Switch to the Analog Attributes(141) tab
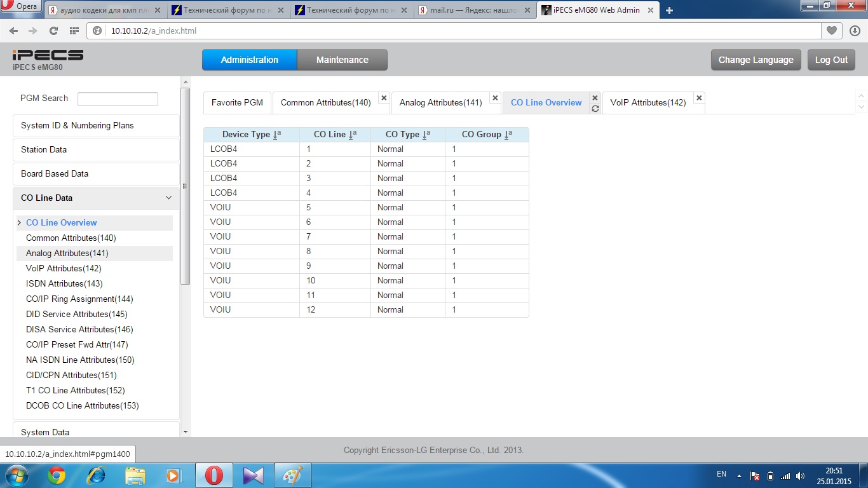The image size is (868, 488). tap(440, 102)
